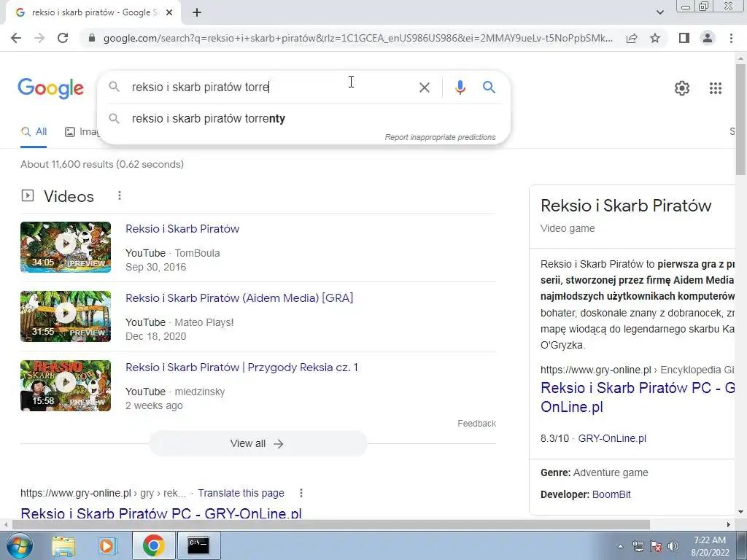
Task: Open Przygody Reksia cz. 1 video link
Action: pyautogui.click(x=241, y=367)
